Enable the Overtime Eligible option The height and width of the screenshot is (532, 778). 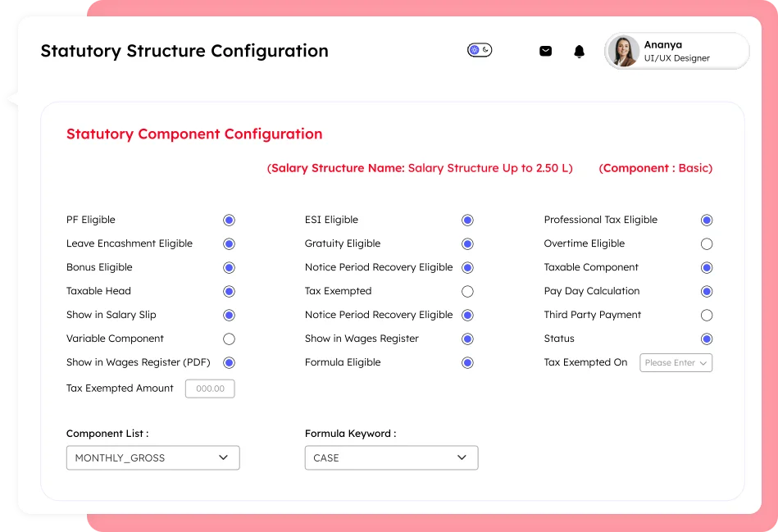coord(707,243)
